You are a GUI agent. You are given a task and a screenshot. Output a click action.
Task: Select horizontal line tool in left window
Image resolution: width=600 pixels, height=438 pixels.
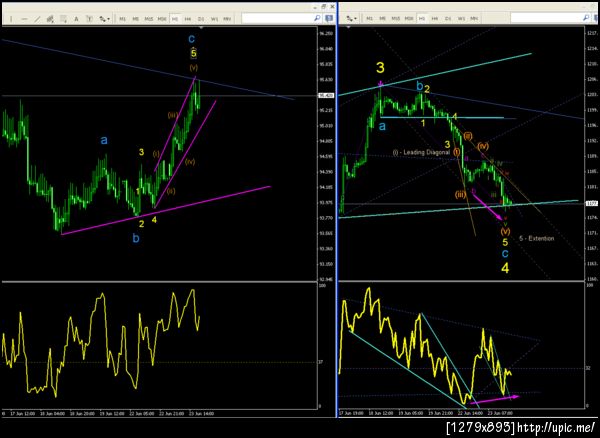[24, 18]
